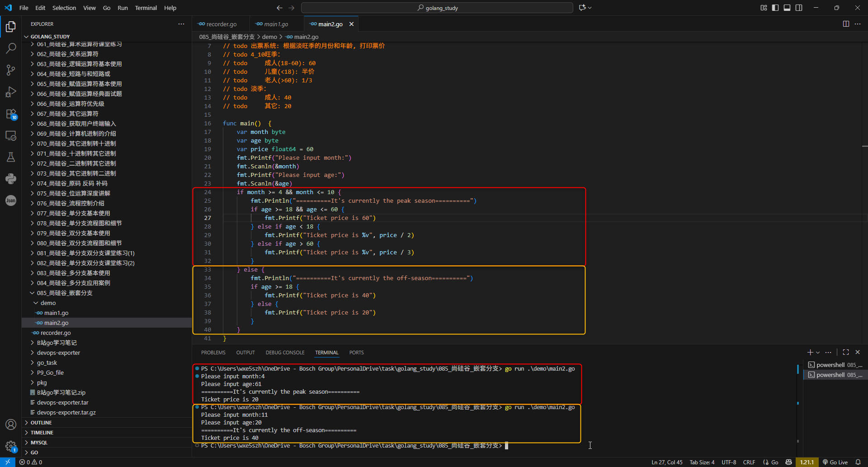
Task: Open Source Control view
Action: click(x=11, y=70)
